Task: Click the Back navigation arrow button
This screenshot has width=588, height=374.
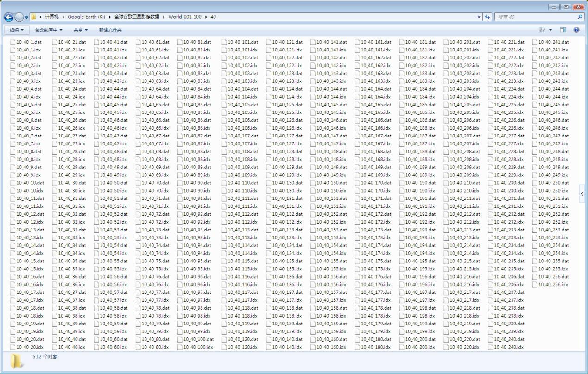Action: coord(8,17)
